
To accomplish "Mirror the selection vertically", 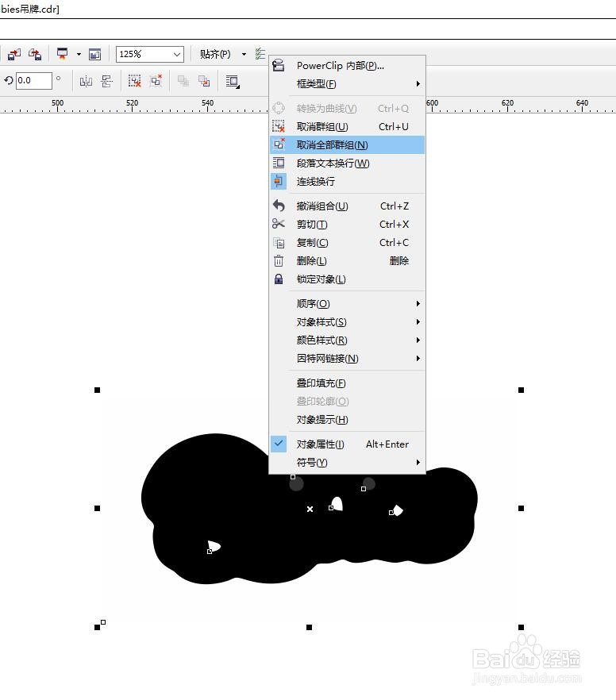I will click(x=107, y=81).
